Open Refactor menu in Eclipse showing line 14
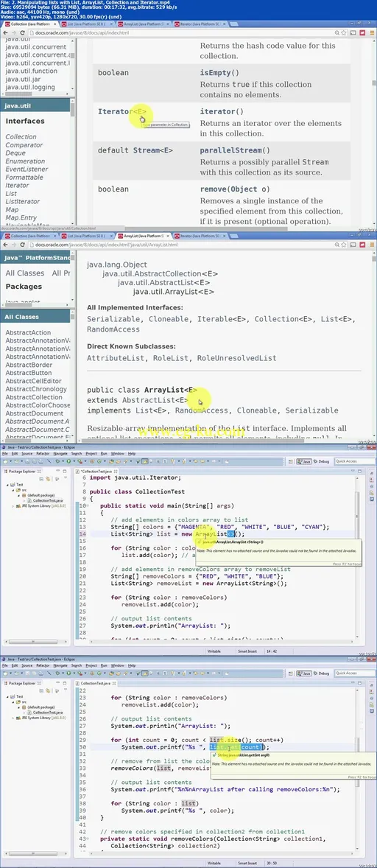Viewport: 377px width, 868px height. point(43,453)
